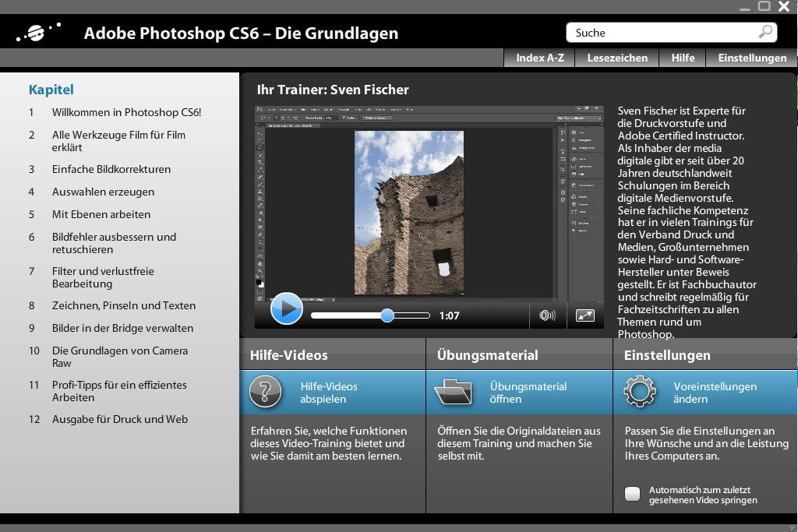Click the Photoshop video preview thumbnail
Screen dimensions: 798x532
pyautogui.click(x=429, y=203)
